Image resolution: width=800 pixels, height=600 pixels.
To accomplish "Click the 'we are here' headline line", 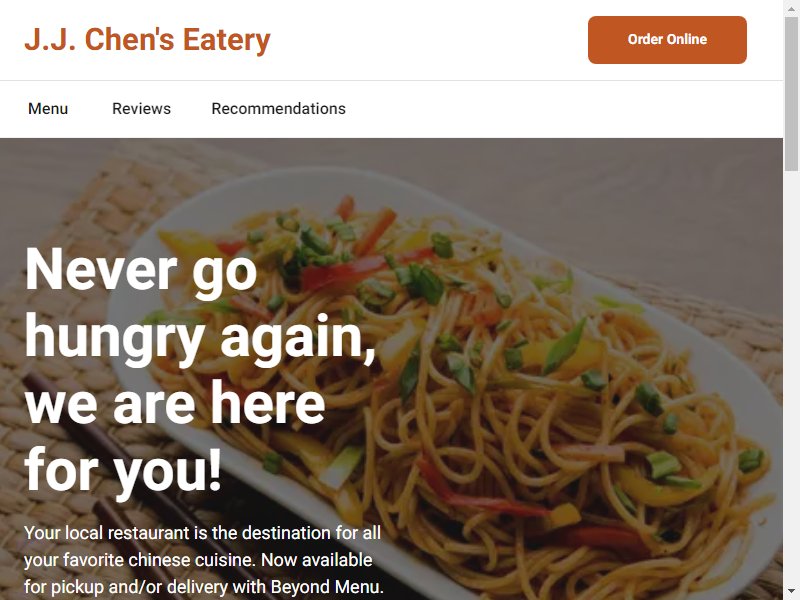I will (x=174, y=403).
